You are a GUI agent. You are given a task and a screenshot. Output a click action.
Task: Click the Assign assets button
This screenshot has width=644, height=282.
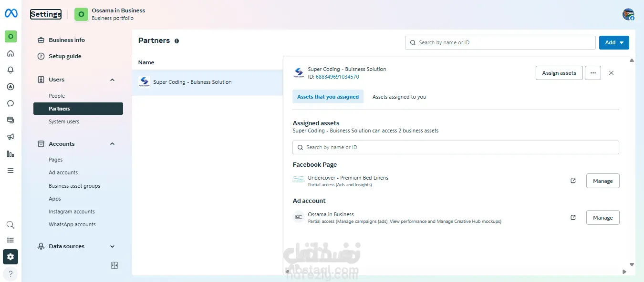559,73
